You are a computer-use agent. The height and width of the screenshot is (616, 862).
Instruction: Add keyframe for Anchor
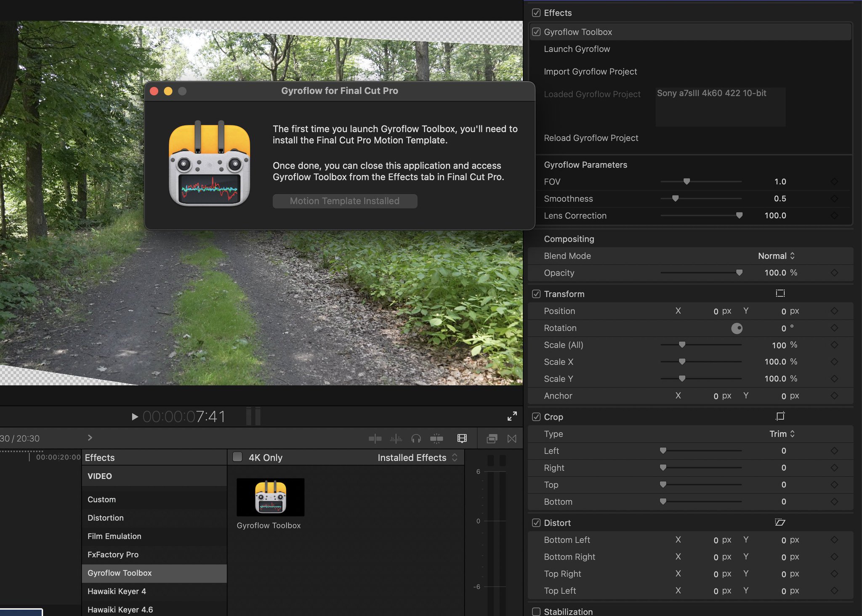[834, 396]
